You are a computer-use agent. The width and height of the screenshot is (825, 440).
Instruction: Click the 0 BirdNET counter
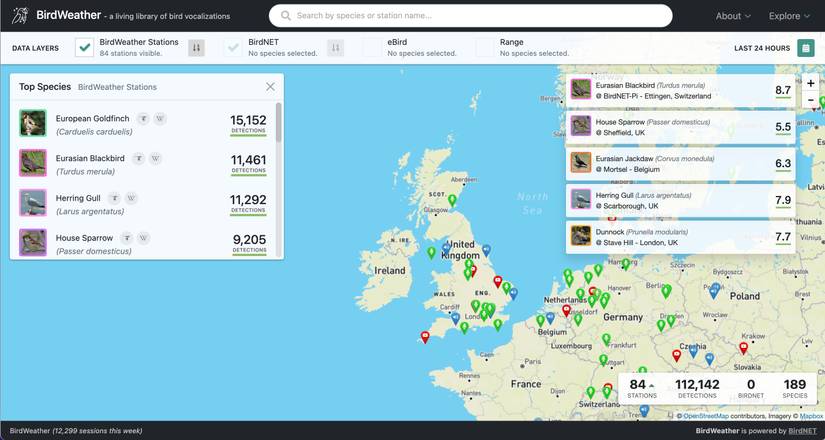751,389
